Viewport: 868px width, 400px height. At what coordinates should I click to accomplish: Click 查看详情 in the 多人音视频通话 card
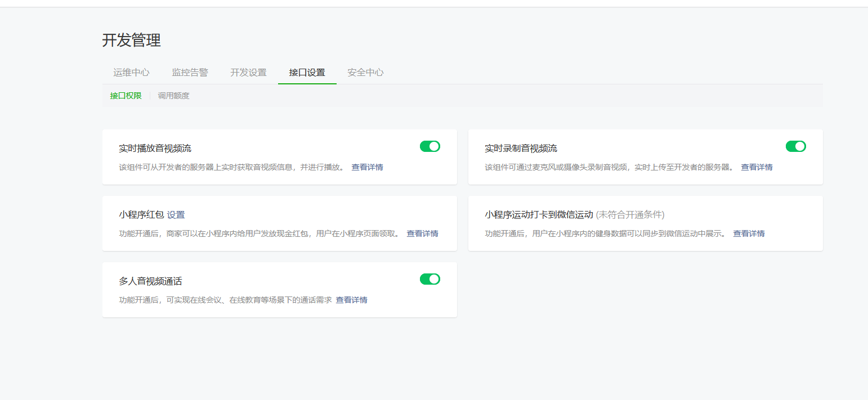click(x=351, y=300)
